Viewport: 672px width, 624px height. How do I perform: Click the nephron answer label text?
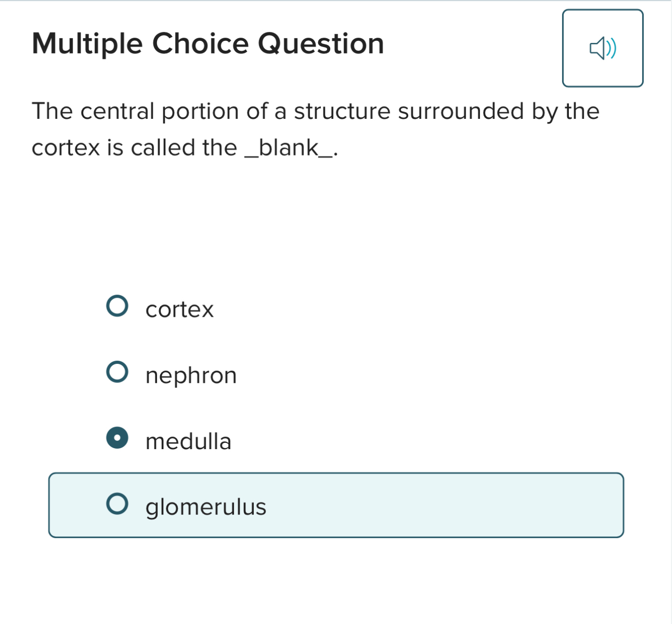(191, 375)
